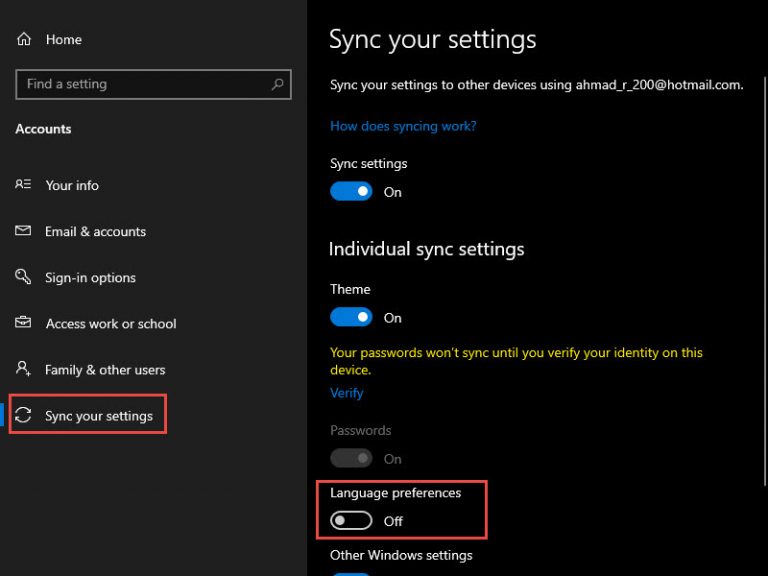768x576 pixels.
Task: Focus the Find a setting search box
Action: click(153, 84)
